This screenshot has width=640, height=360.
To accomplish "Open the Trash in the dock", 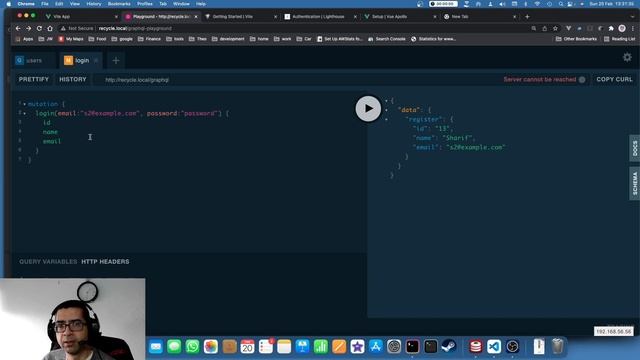I will (x=558, y=347).
